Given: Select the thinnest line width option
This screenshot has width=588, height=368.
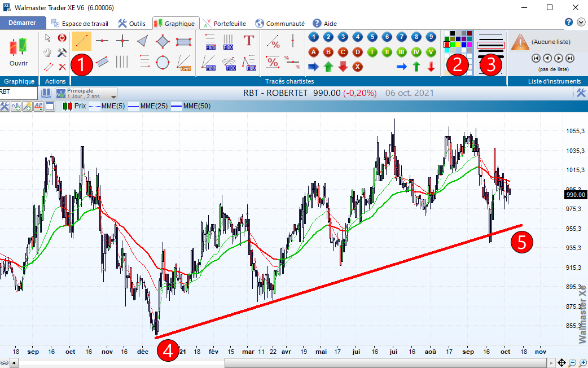Looking at the screenshot, I should (490, 34).
